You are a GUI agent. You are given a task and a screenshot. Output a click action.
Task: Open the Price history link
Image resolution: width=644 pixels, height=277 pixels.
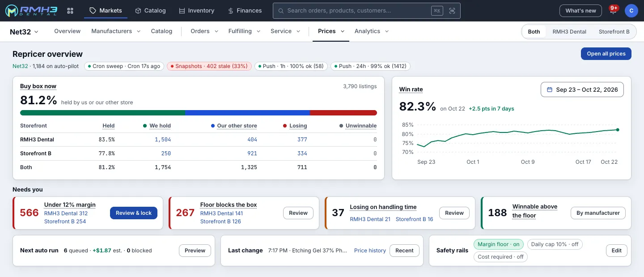[370, 251]
